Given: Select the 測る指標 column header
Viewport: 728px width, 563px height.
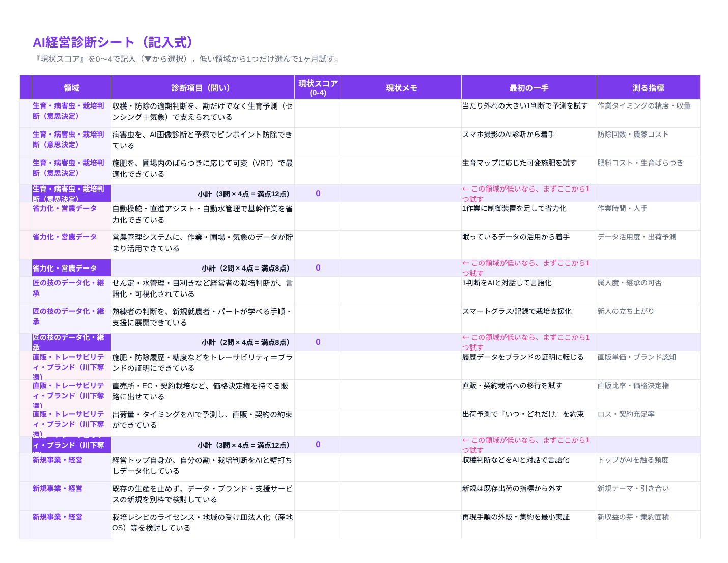Looking at the screenshot, I should click(649, 88).
